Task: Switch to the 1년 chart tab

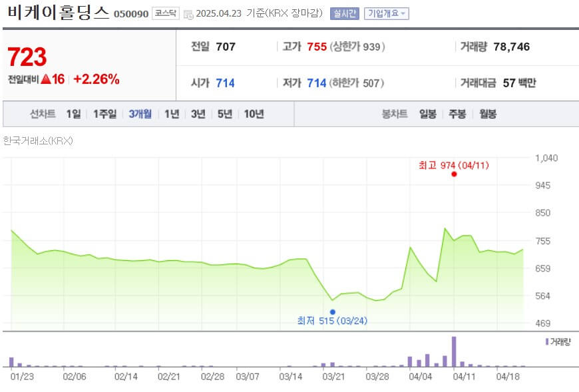Action: tap(170, 114)
